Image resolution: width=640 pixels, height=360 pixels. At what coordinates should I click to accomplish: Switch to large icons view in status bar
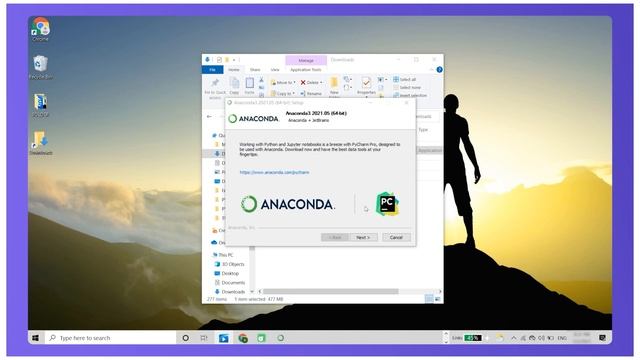click(x=438, y=299)
